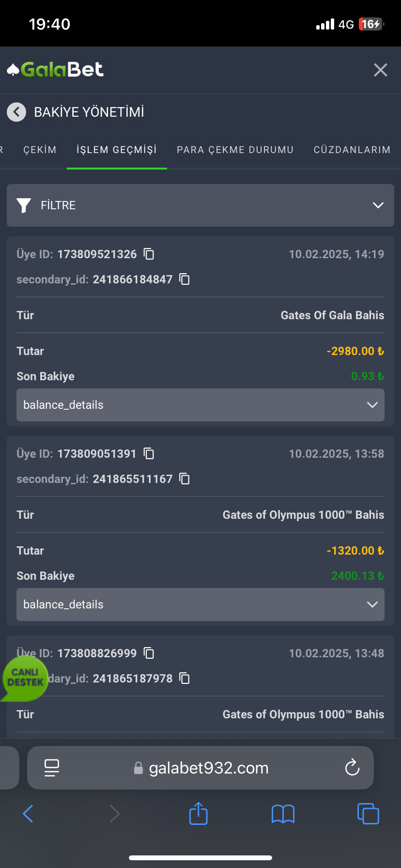Open the Para Çekme Durumu tab
This screenshot has width=401, height=868.
click(x=235, y=150)
